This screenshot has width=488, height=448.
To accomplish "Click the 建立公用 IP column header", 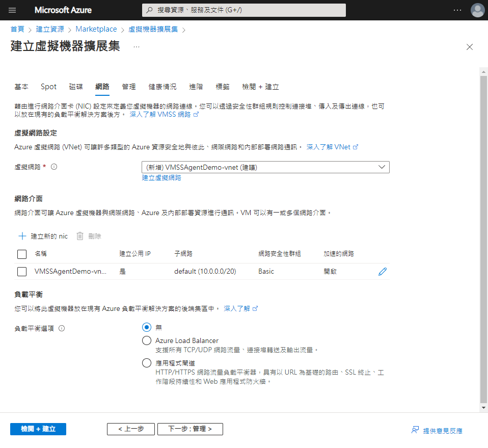I will pos(135,254).
